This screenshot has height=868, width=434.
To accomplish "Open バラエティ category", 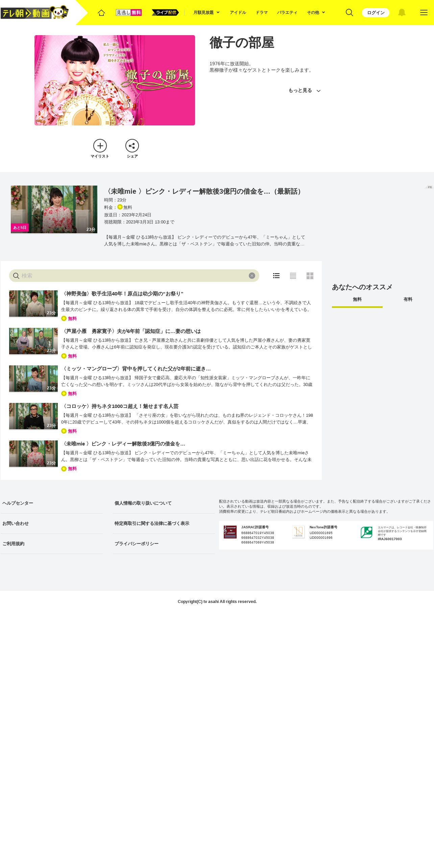I will 287,13.
